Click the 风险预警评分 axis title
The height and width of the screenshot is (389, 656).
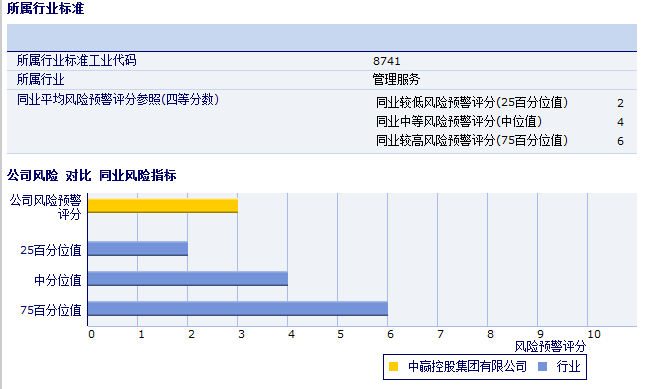[x=550, y=346]
